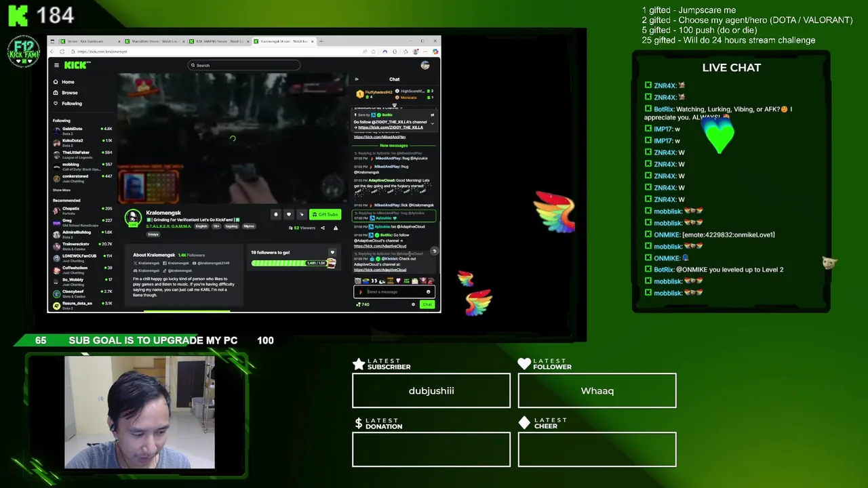
Task: Open TheLittleFaker channel in sidebar
Action: pos(82,154)
